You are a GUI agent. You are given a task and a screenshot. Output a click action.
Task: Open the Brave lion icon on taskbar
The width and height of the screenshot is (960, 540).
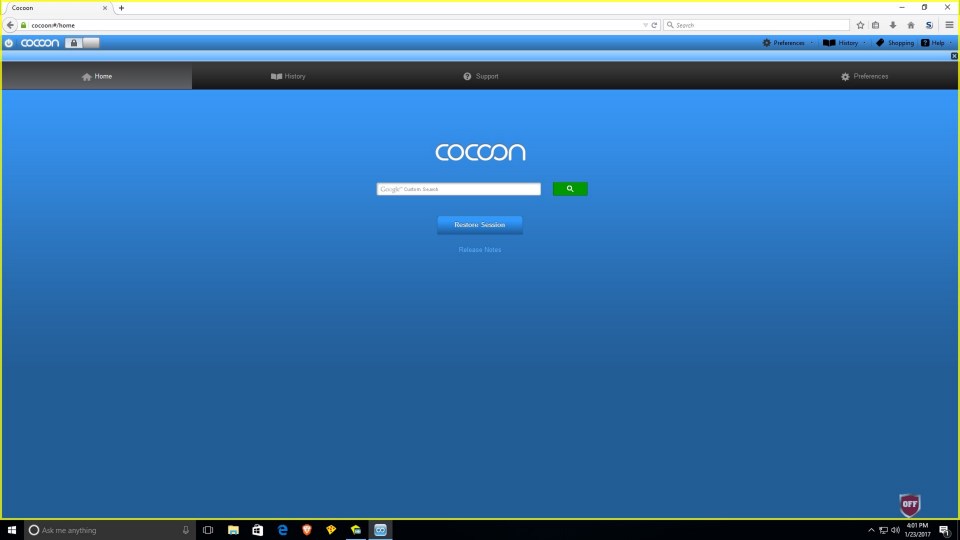coord(307,530)
